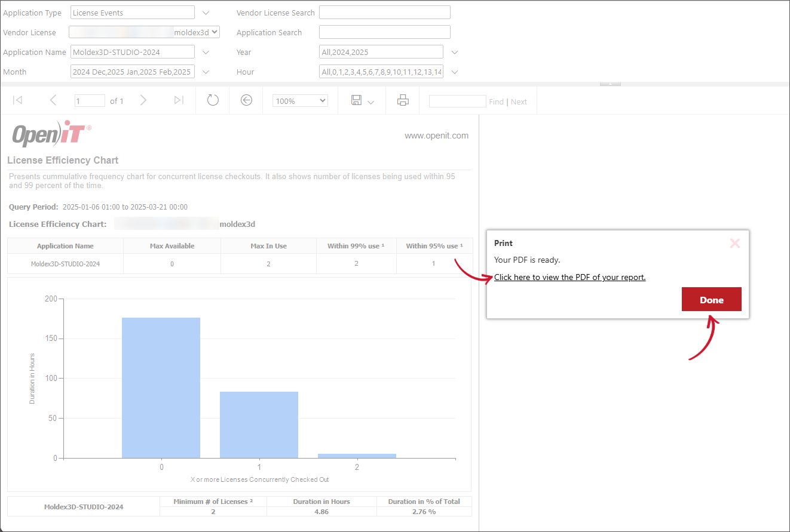
Task: Expand the Month parameter dropdown
Action: coord(206,72)
